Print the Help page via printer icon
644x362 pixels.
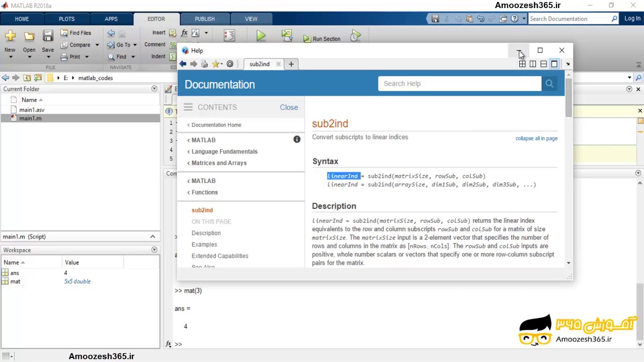pos(204,64)
